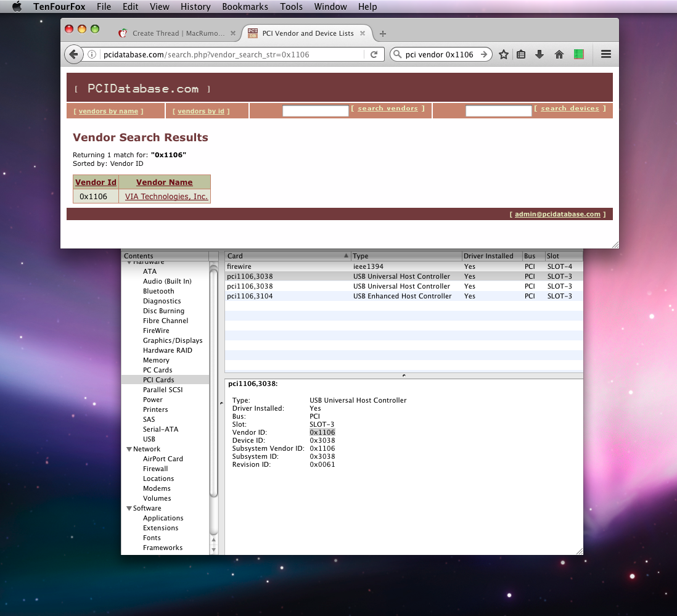This screenshot has width=677, height=616.
Task: Focus the device search text field
Action: pyautogui.click(x=498, y=111)
